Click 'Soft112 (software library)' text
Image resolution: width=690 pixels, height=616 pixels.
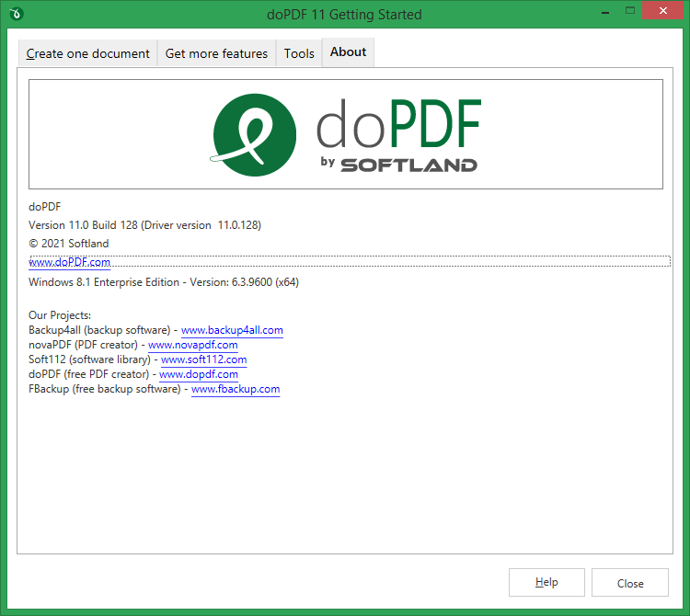(x=90, y=359)
